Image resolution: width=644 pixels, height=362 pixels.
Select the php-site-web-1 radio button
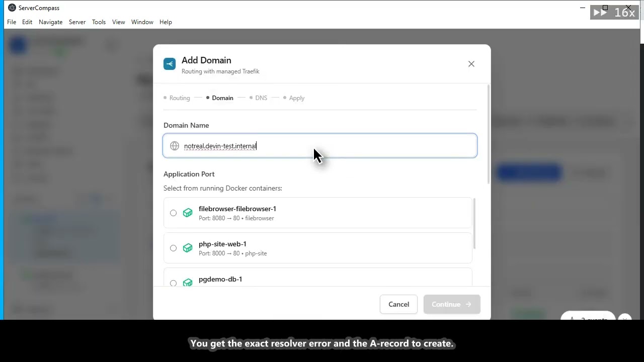click(x=173, y=248)
